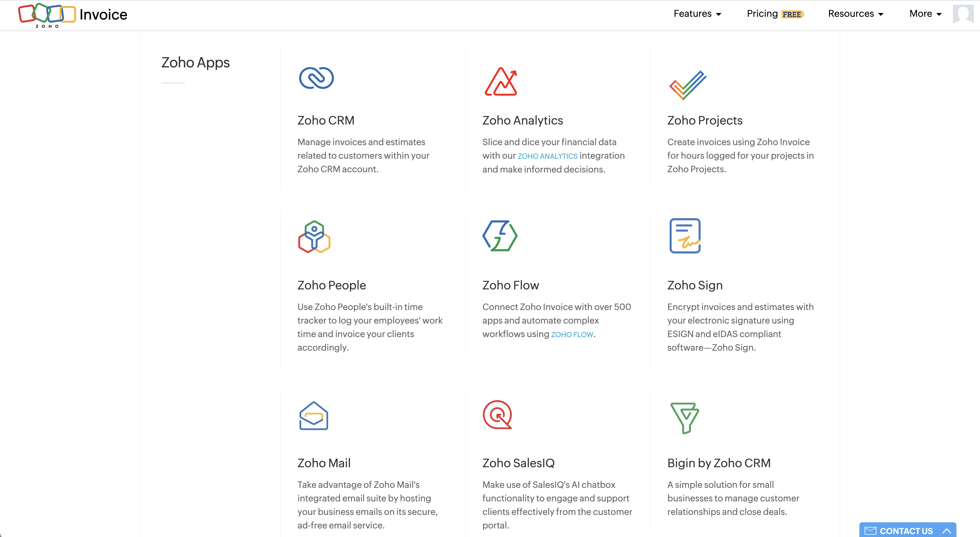Click the Zoho People heading

332,285
